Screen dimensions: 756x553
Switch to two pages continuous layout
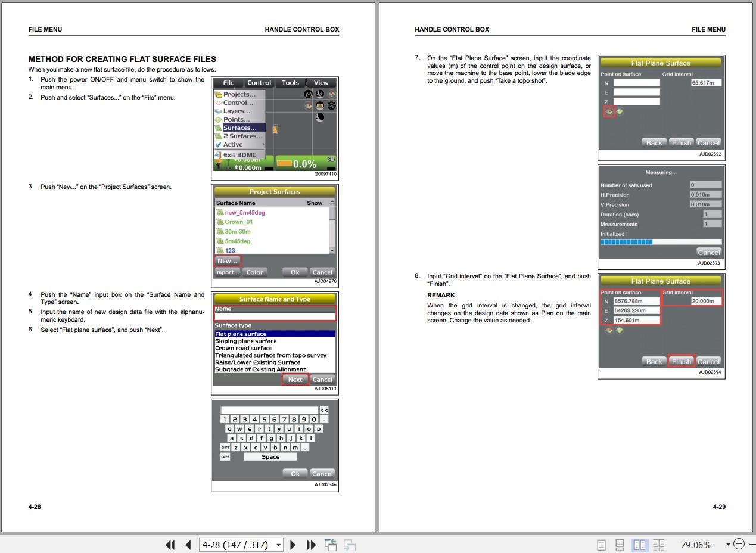658,545
